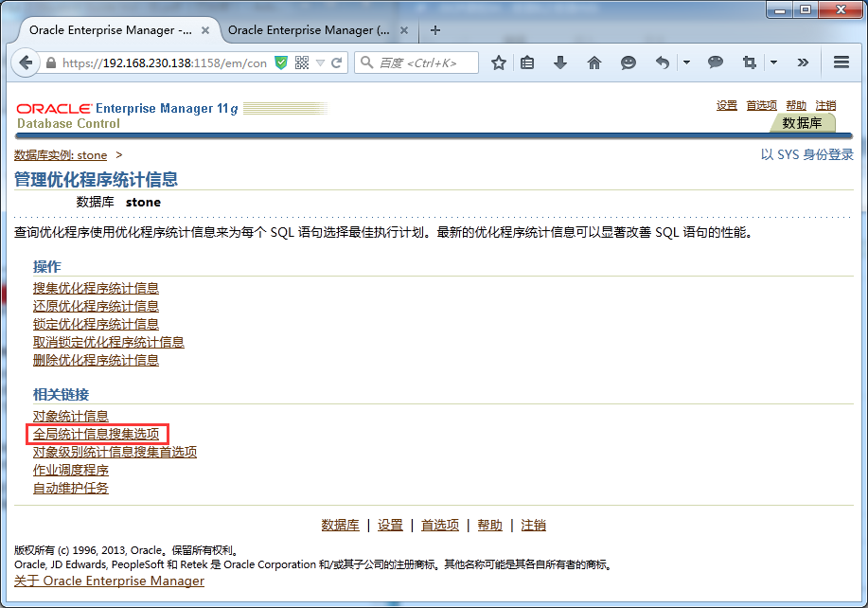
Task: Click the smiley chat bubble icon
Action: click(x=629, y=63)
